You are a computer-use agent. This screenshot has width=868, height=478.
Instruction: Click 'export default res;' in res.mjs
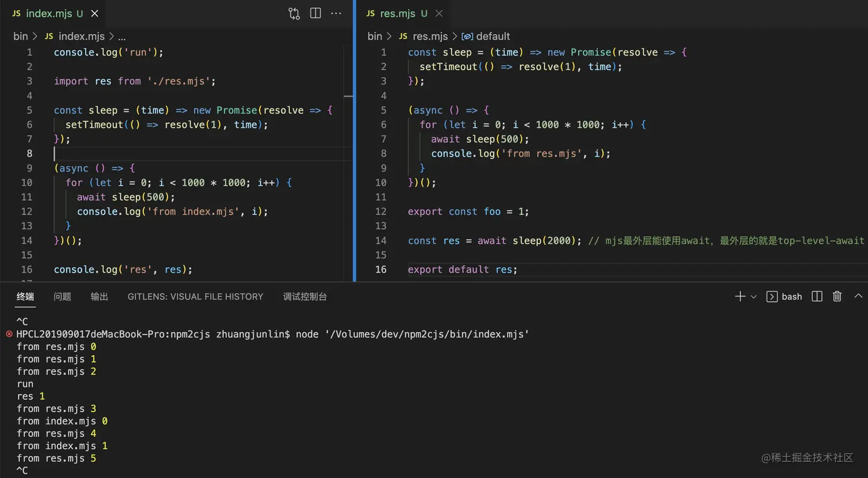pyautogui.click(x=463, y=270)
